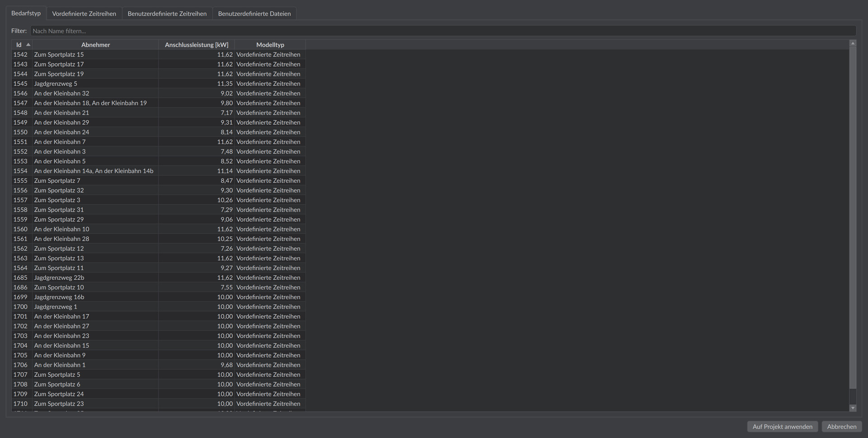Screen dimensions: 868x438
Task: Open Modelltyp cell for Jagdgrenzweg 22b
Action: pos(270,278)
